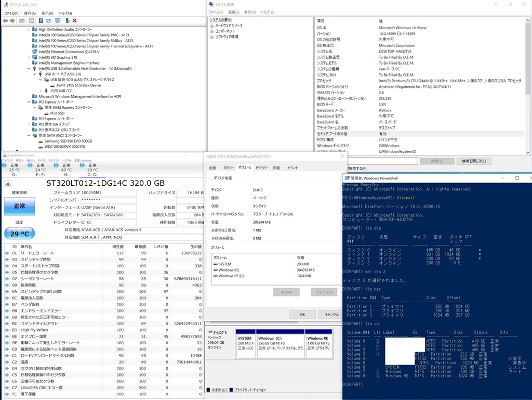Click the help question mark toolbar icon

(x=41, y=20)
